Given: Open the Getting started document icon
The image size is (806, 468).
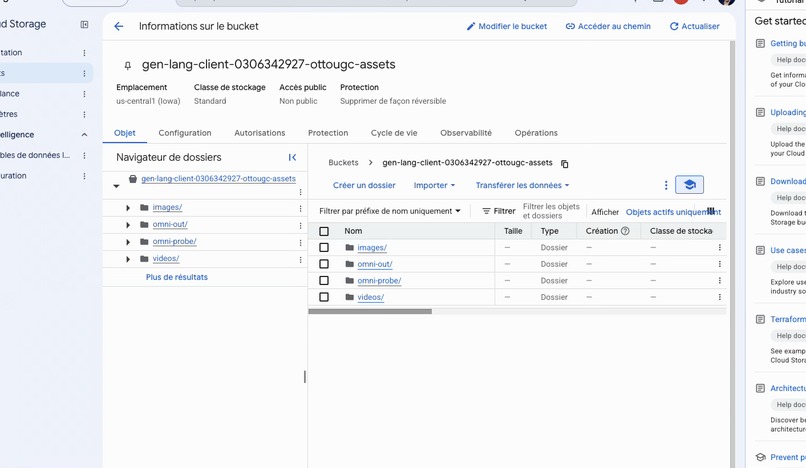Looking at the screenshot, I should point(760,44).
